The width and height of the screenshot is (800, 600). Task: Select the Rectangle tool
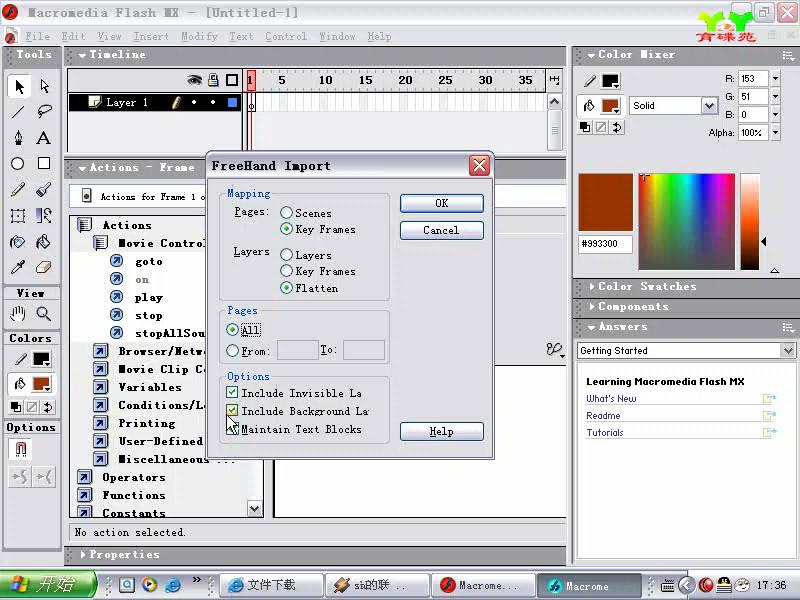(44, 163)
